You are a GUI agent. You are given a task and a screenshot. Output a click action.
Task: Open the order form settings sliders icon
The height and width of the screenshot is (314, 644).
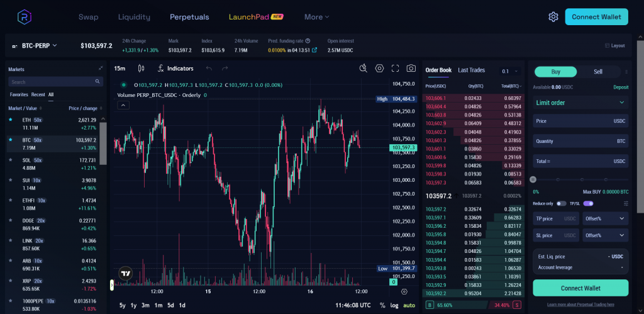click(x=626, y=203)
